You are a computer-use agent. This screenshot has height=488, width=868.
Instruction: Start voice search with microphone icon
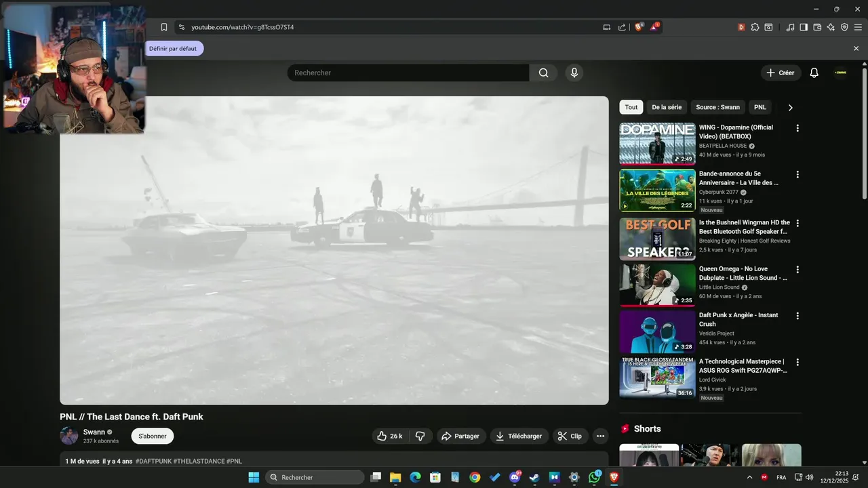[574, 73]
